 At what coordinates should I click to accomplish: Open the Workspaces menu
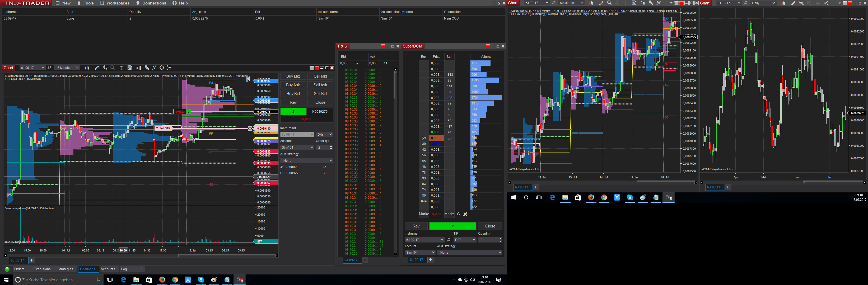tap(115, 3)
